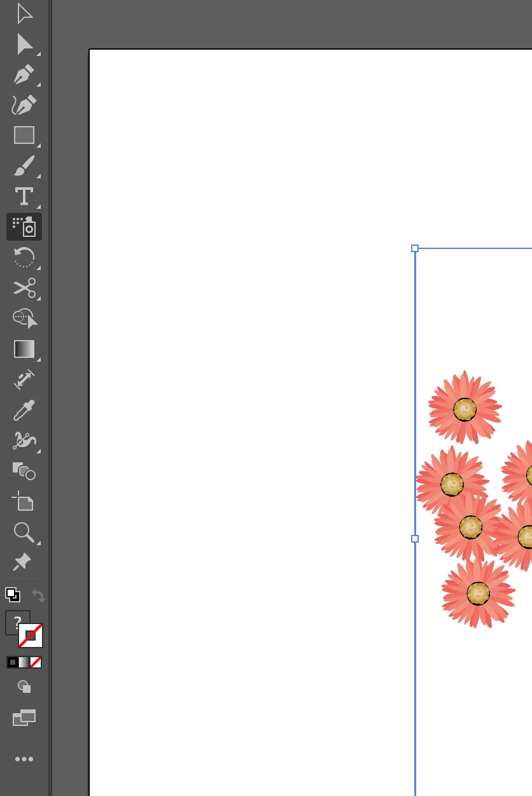
Task: Select the Paintbrush tool
Action: [24, 166]
